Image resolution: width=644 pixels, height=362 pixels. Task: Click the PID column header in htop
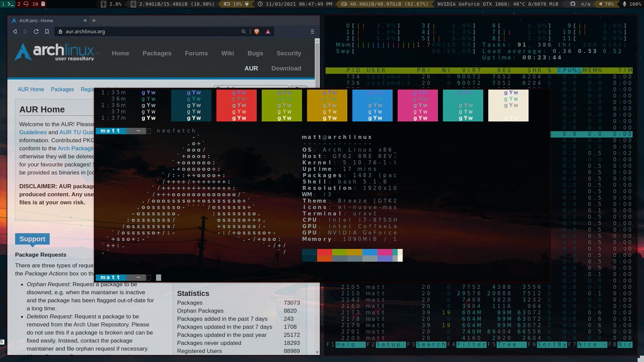(353, 71)
